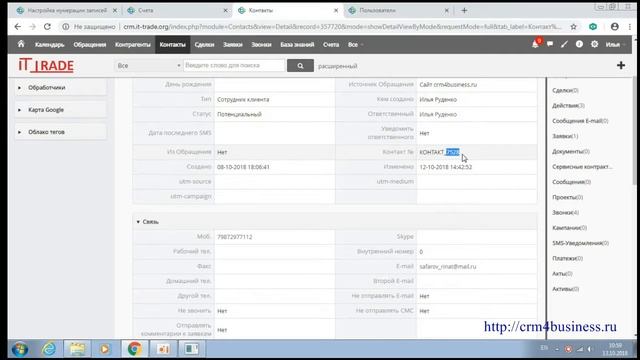Screen dimensions: 640x360
Task: Collapse the Связь block
Action: 138,222
